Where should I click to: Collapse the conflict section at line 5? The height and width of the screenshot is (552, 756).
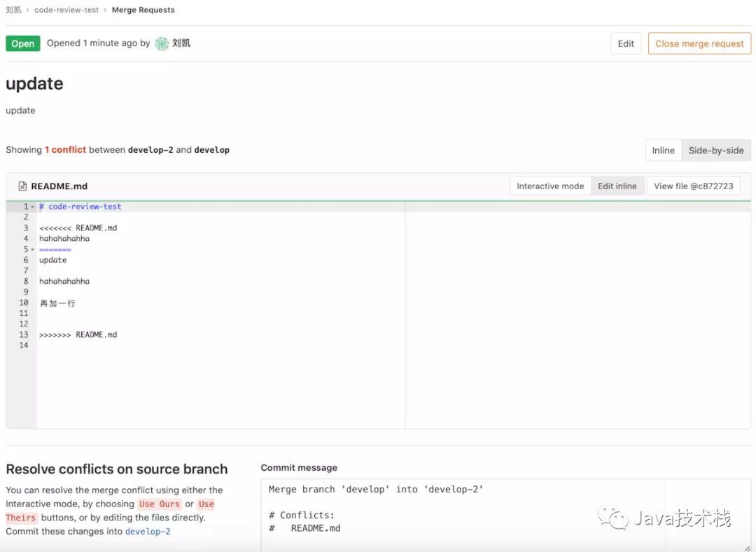[31, 249]
